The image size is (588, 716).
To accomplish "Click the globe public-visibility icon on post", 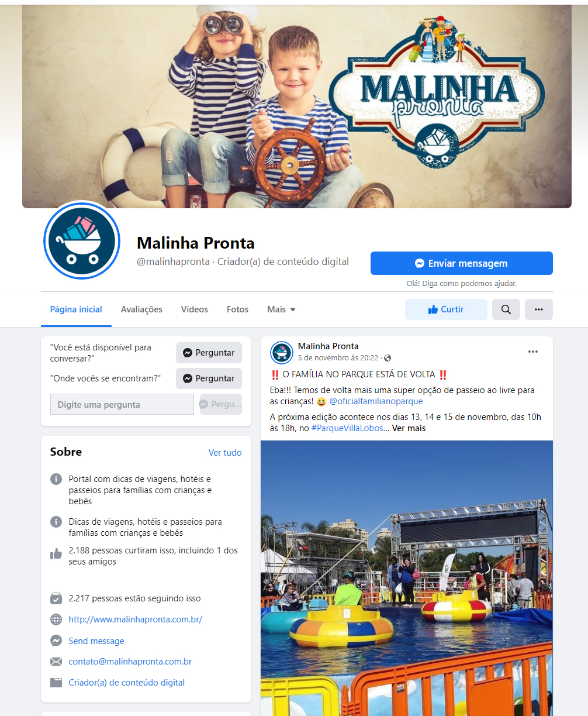I will [x=387, y=358].
